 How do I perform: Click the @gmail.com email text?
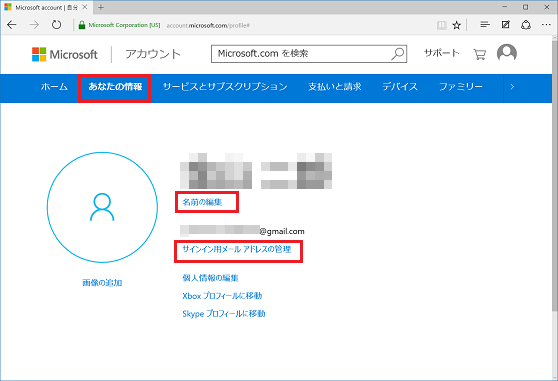(x=282, y=231)
